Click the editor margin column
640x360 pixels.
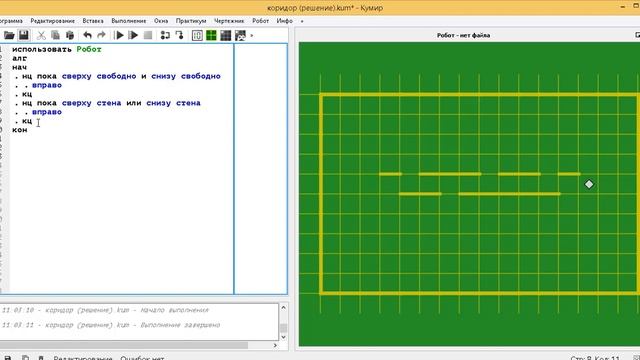tap(260, 169)
